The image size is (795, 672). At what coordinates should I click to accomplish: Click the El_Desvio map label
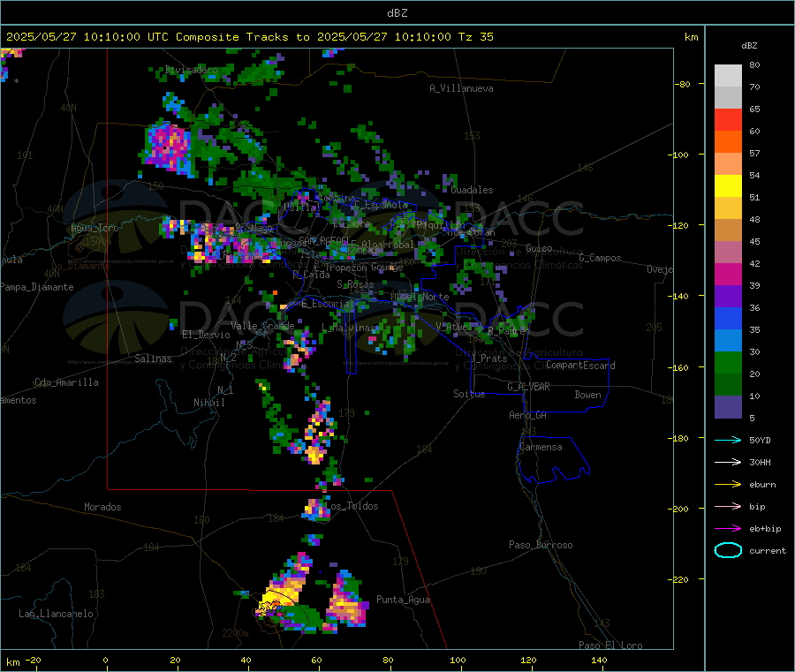(x=206, y=335)
